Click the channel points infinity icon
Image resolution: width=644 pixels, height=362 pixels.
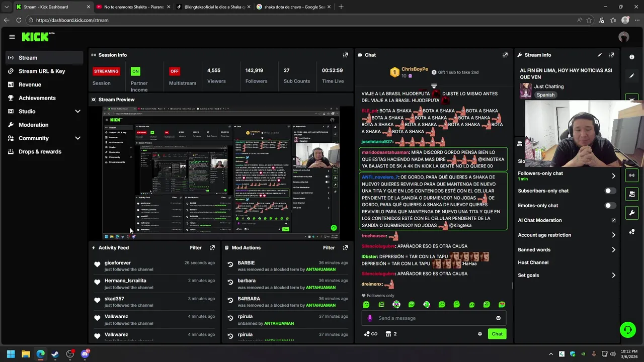click(x=370, y=334)
